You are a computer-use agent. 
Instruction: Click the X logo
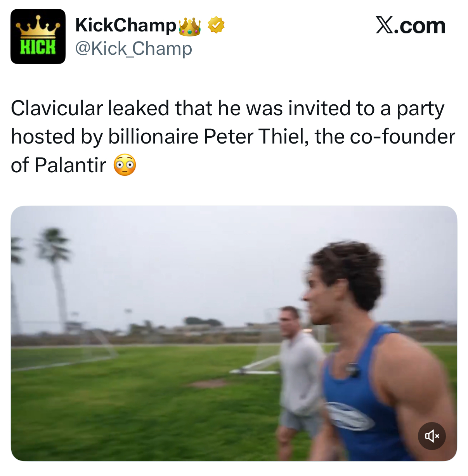385,26
